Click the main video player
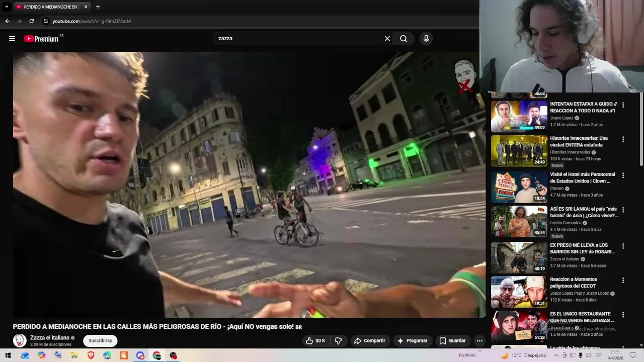Viewport: 644px width, 362px height. (x=249, y=185)
